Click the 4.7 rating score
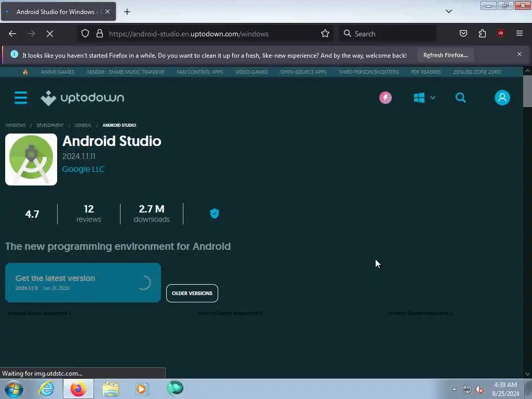532x399 pixels. coord(32,214)
